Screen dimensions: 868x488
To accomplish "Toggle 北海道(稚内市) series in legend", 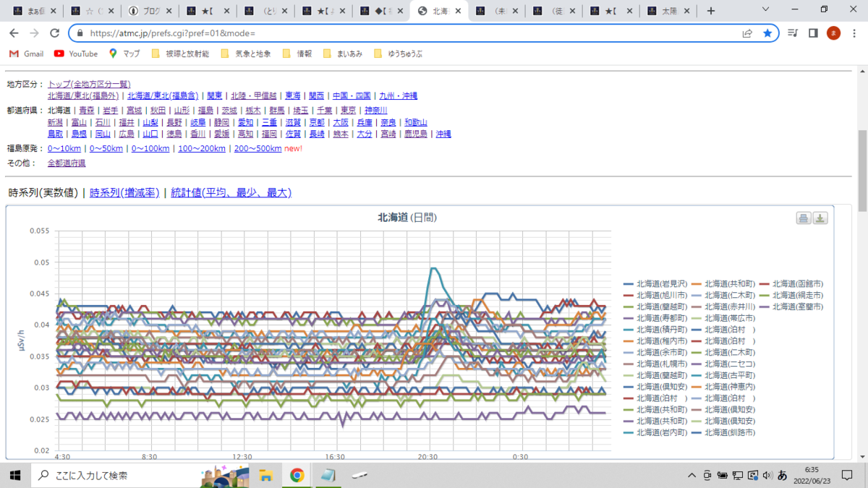I will [x=656, y=341].
